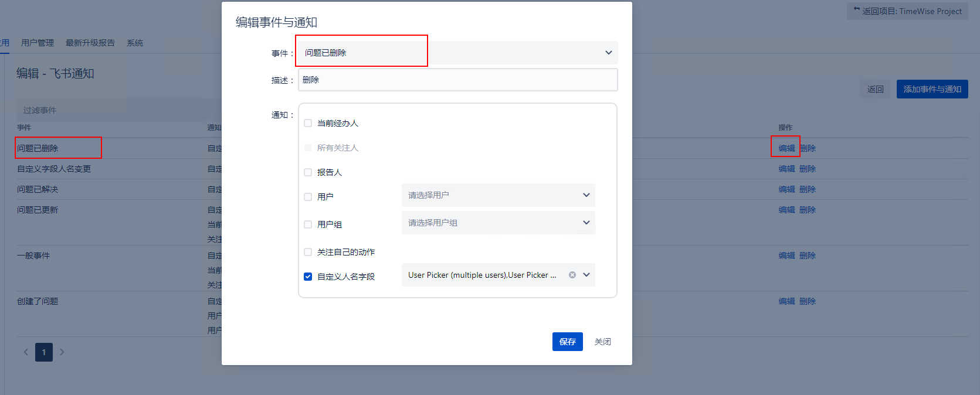Click into the description text field
The height and width of the screenshot is (395, 980).
coord(457,80)
